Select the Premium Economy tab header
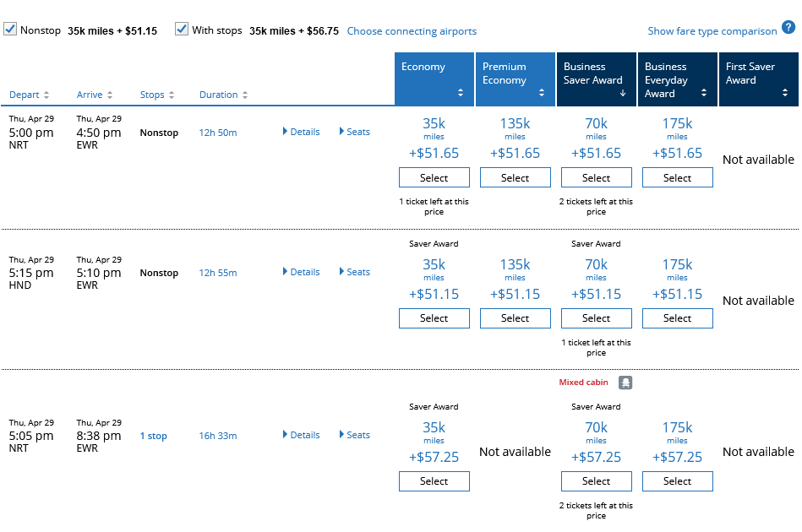This screenshot has width=802, height=532. 516,79
